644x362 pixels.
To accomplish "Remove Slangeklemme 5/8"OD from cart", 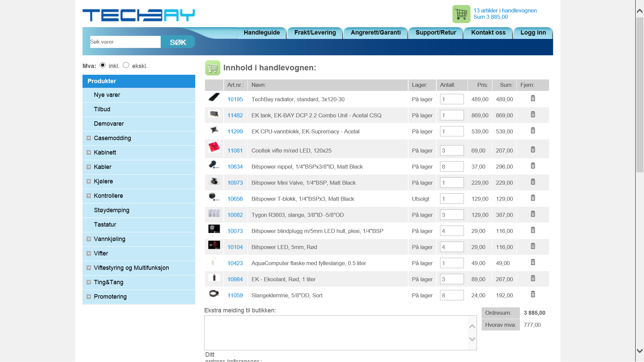I will pos(533,294).
